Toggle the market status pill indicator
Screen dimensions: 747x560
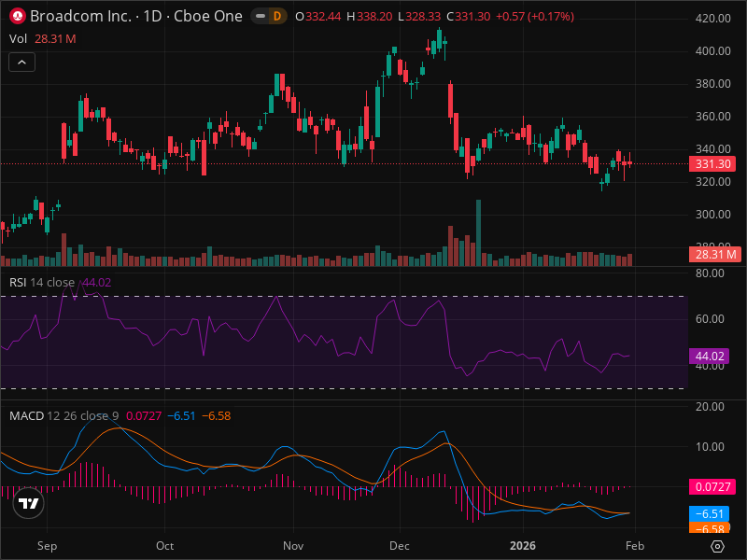[261, 16]
